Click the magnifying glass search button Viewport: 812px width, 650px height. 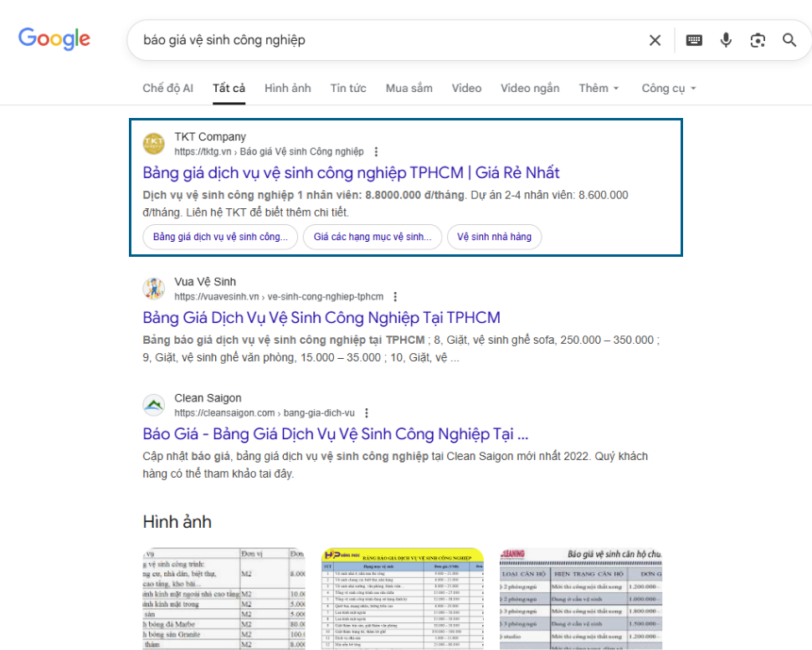tap(789, 40)
